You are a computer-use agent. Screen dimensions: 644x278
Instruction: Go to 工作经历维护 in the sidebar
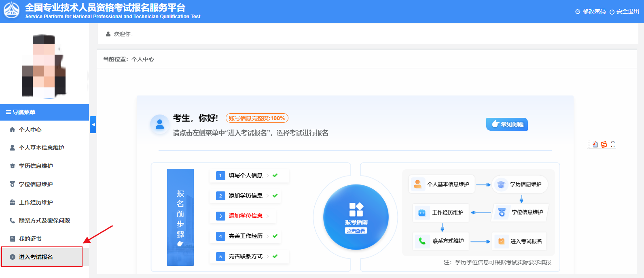[36, 202]
